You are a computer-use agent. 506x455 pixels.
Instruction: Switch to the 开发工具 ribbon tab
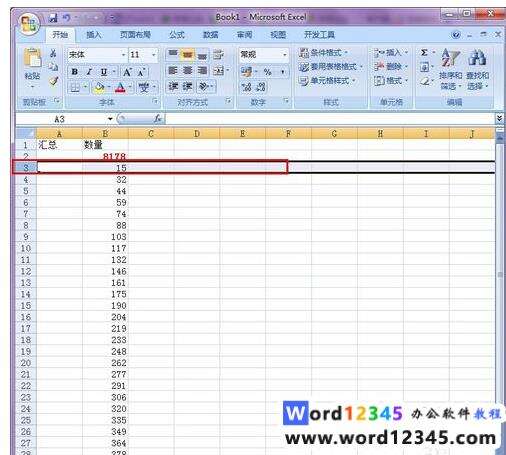(319, 35)
